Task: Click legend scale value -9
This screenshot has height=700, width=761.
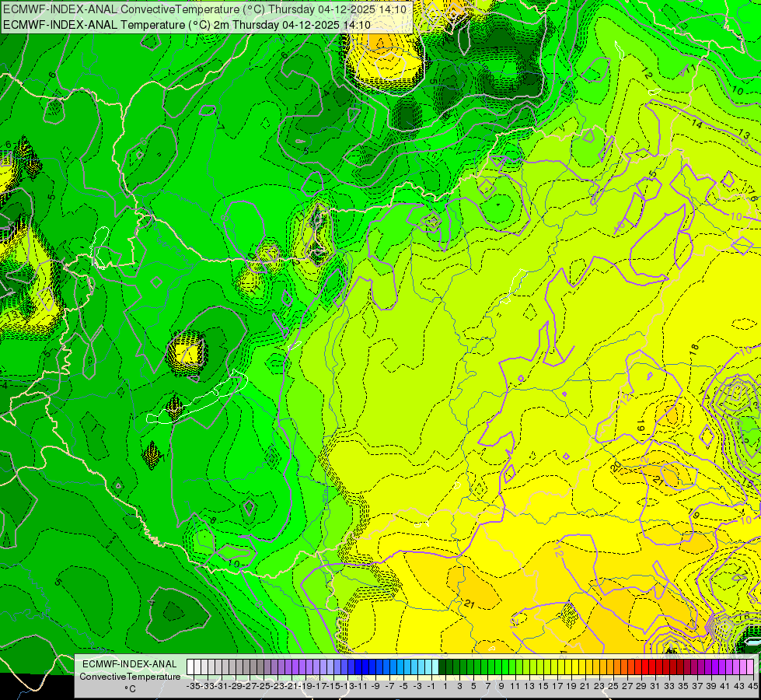Action: coord(375,686)
